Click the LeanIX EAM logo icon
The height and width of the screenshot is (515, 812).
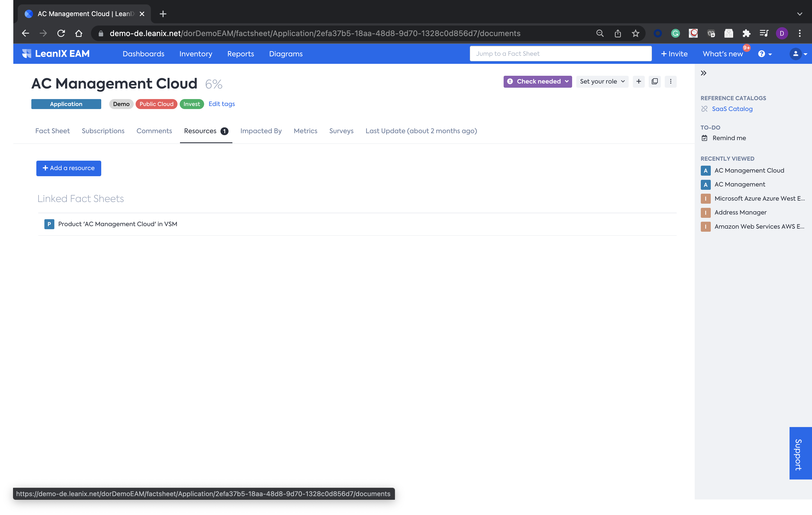coord(27,54)
